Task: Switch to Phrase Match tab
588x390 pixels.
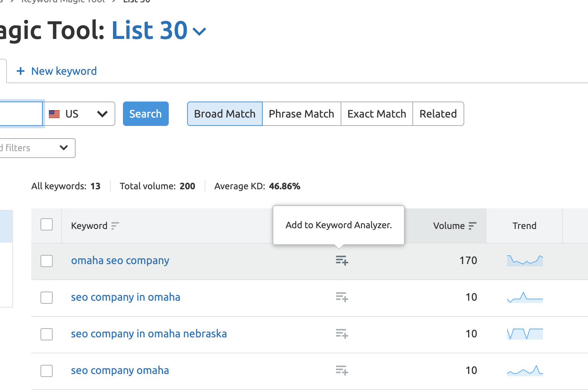Action: click(x=301, y=114)
